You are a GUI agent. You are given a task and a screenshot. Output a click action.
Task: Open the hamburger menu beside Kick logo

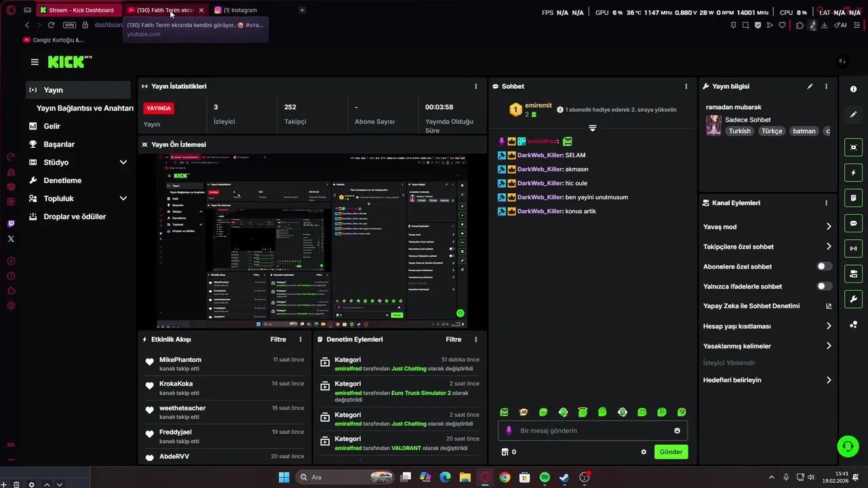(x=35, y=62)
